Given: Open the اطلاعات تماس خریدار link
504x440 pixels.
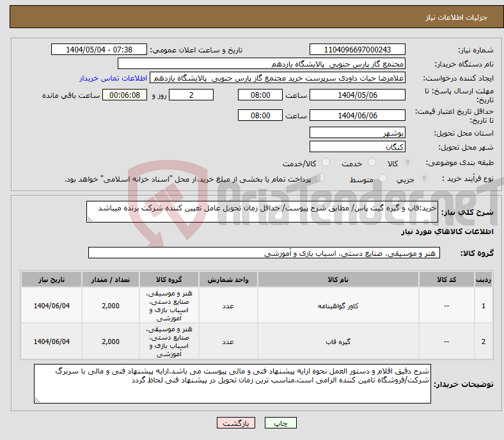Looking at the screenshot, I should [113, 78].
